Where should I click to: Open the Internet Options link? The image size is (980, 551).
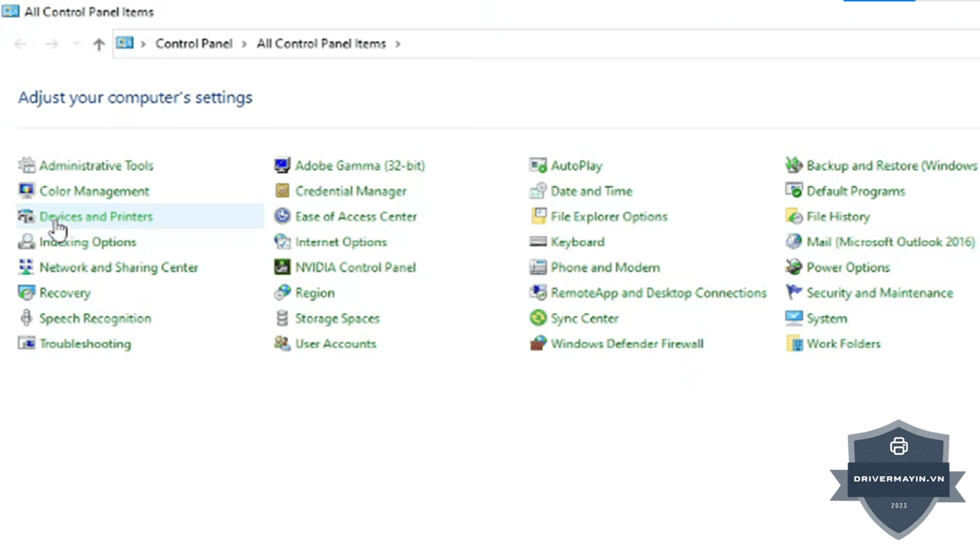pos(341,242)
